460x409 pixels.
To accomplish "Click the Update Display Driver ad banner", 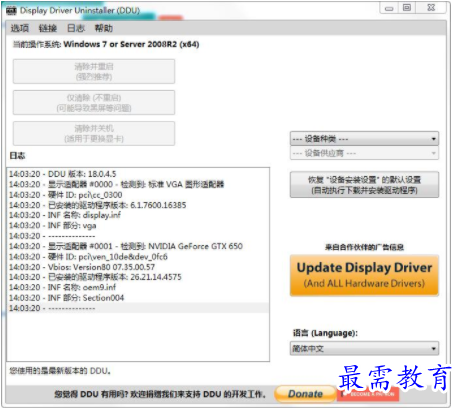I will coord(364,275).
